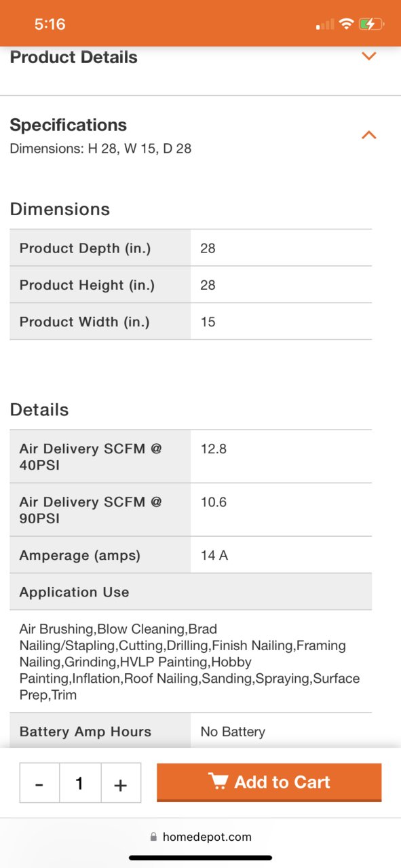Screen dimensions: 401x868
Task: Tap the cellular signal bars icon
Action: tap(325, 24)
